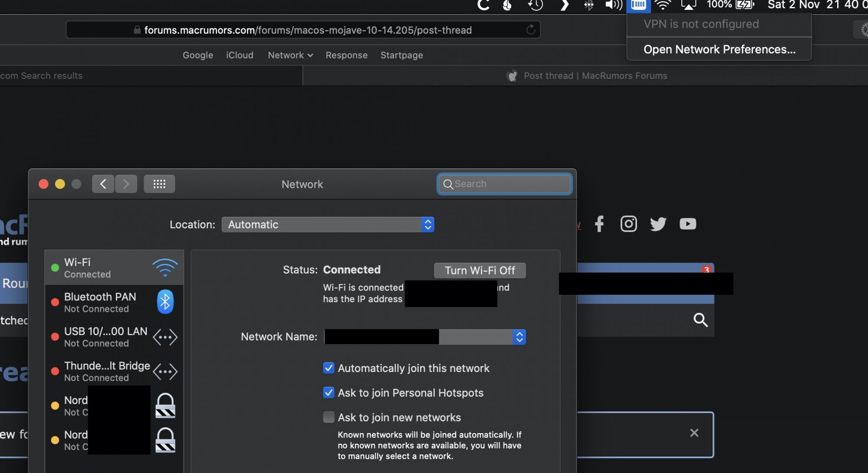
Task: Open the Time Machine menu bar icon
Action: pyautogui.click(x=536, y=5)
